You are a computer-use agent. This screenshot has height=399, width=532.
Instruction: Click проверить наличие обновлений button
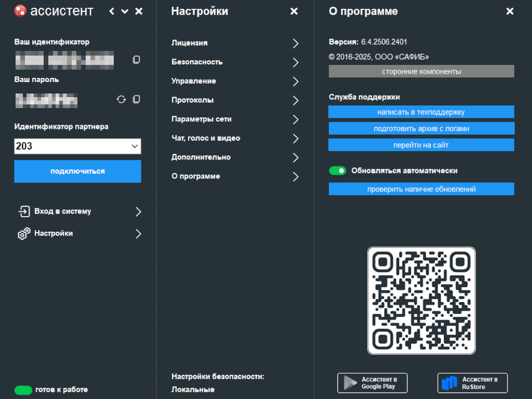(421, 189)
